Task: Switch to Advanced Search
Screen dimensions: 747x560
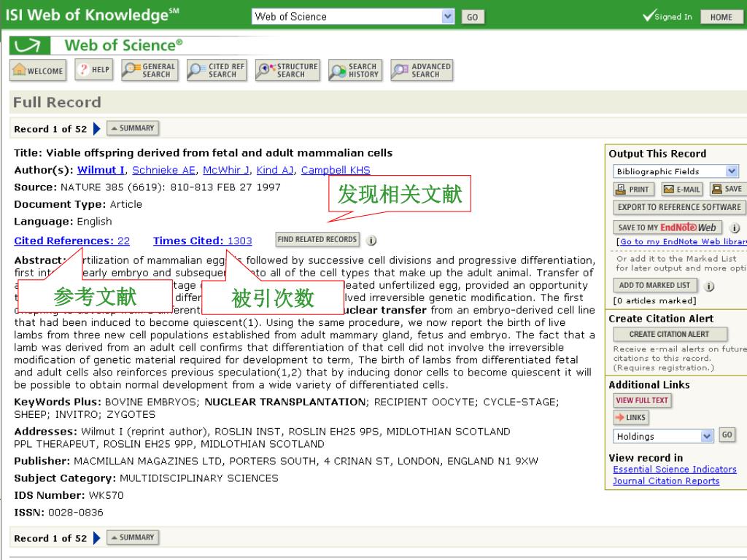Action: click(422, 71)
